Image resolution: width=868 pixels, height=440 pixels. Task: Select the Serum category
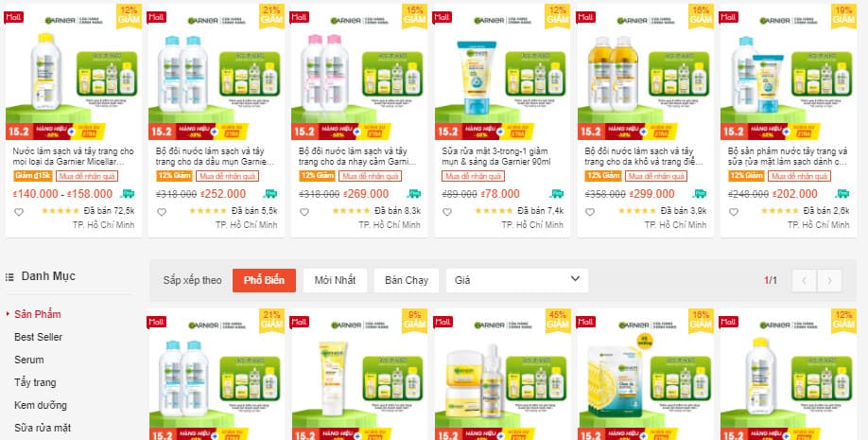pos(28,360)
